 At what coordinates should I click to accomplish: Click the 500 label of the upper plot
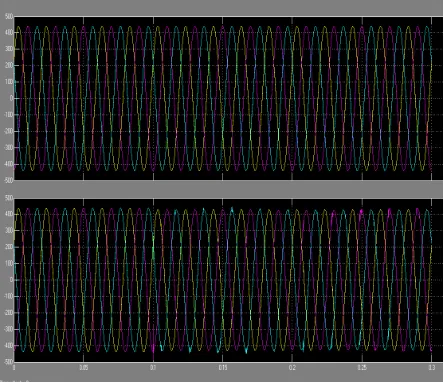pyautogui.click(x=9, y=16)
